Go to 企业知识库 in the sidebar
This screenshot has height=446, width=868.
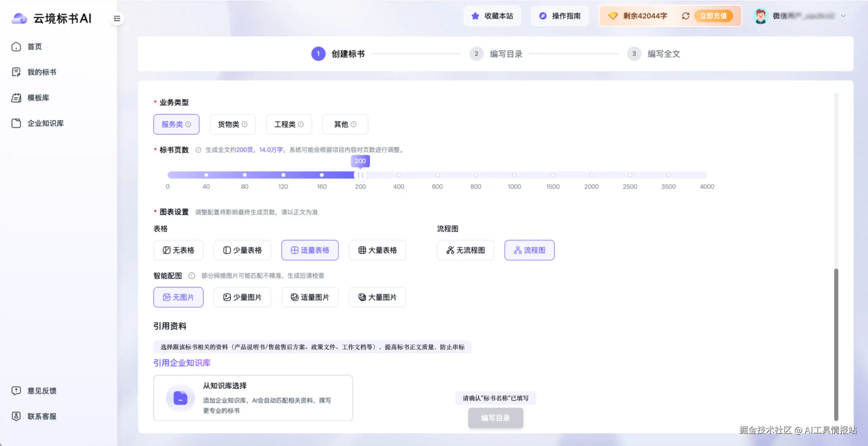coord(45,123)
